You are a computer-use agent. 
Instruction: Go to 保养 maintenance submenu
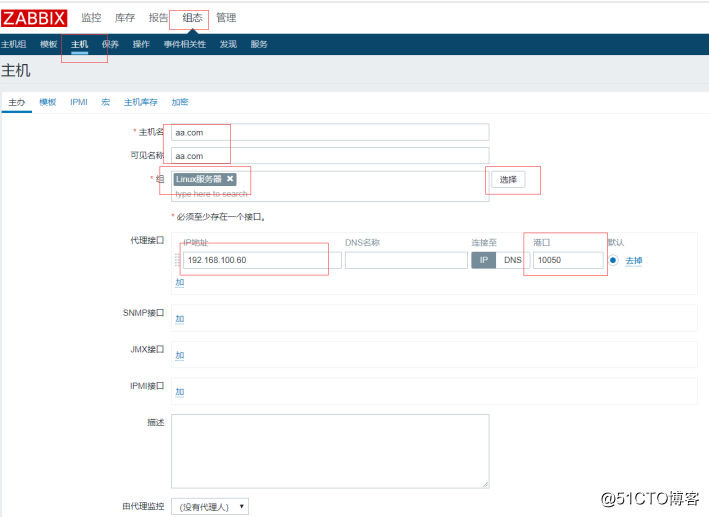[110, 44]
